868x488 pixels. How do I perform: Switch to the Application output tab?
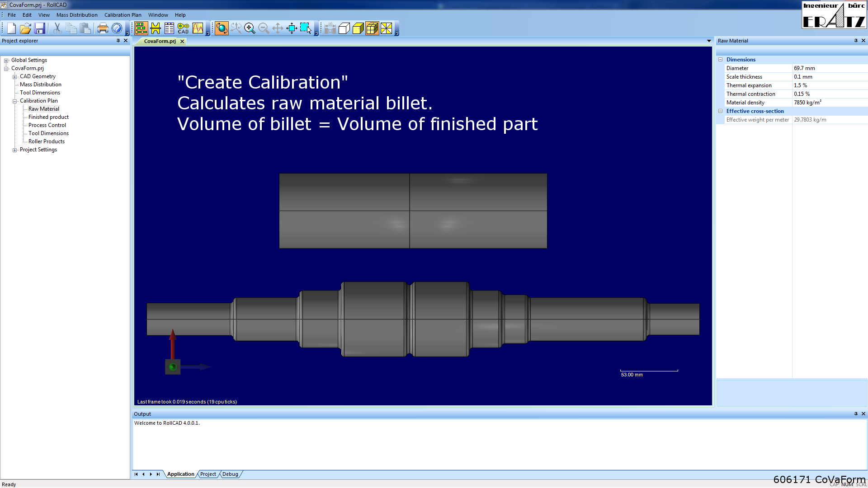click(x=180, y=474)
